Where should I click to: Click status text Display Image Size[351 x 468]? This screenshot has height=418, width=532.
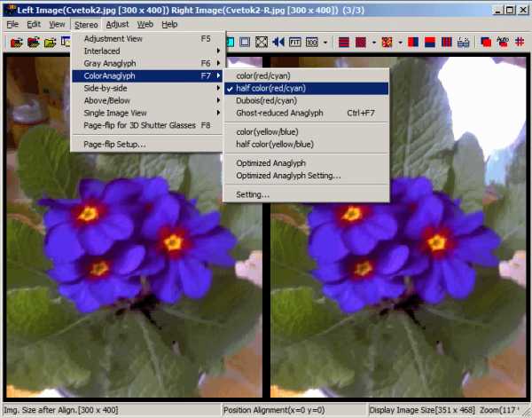[422, 410]
